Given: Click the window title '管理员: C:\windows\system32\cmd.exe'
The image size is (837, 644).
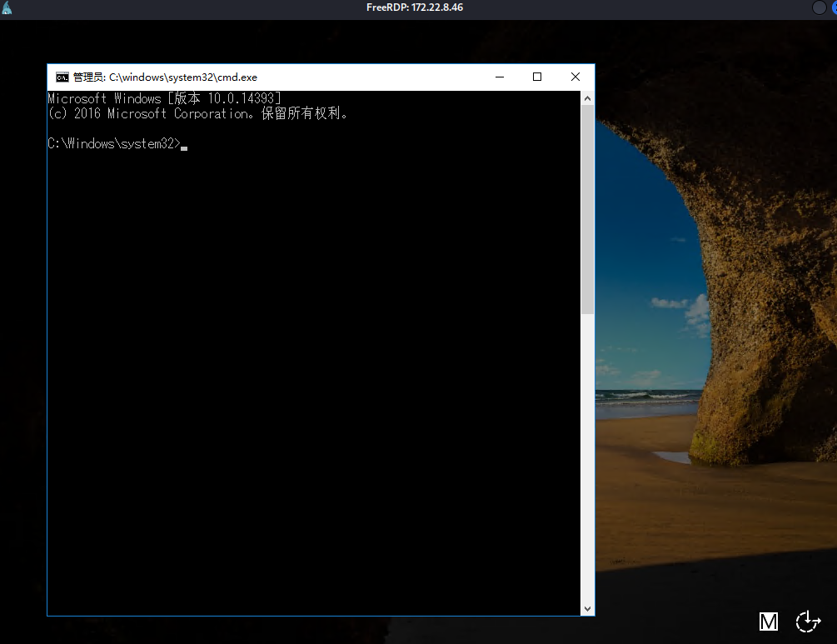Looking at the screenshot, I should click(x=165, y=77).
